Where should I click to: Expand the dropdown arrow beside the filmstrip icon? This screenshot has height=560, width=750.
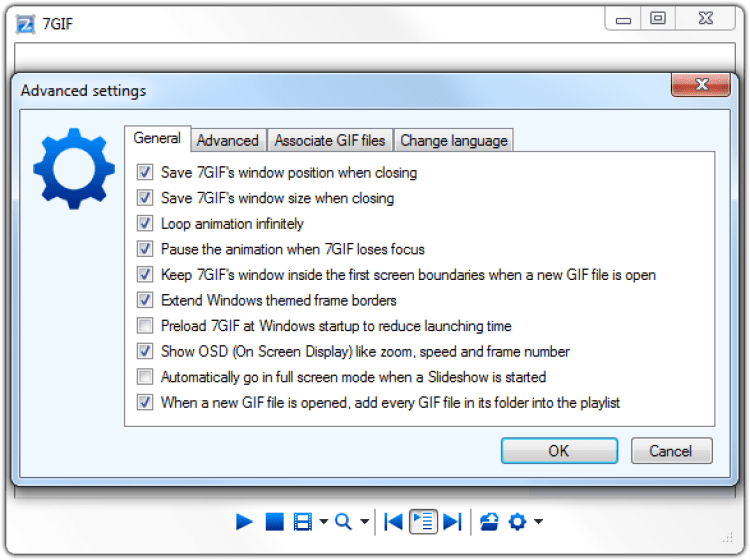pos(324,522)
